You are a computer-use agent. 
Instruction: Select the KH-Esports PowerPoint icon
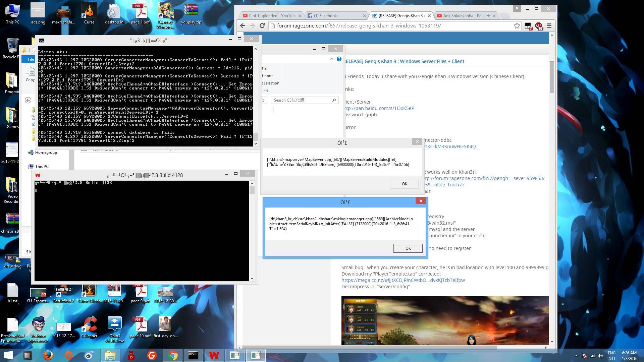[38, 295]
